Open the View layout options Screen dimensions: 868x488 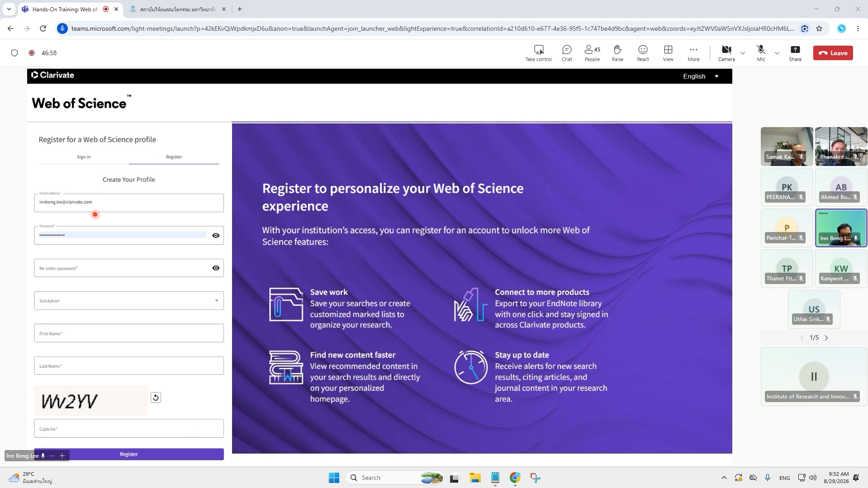pos(668,53)
